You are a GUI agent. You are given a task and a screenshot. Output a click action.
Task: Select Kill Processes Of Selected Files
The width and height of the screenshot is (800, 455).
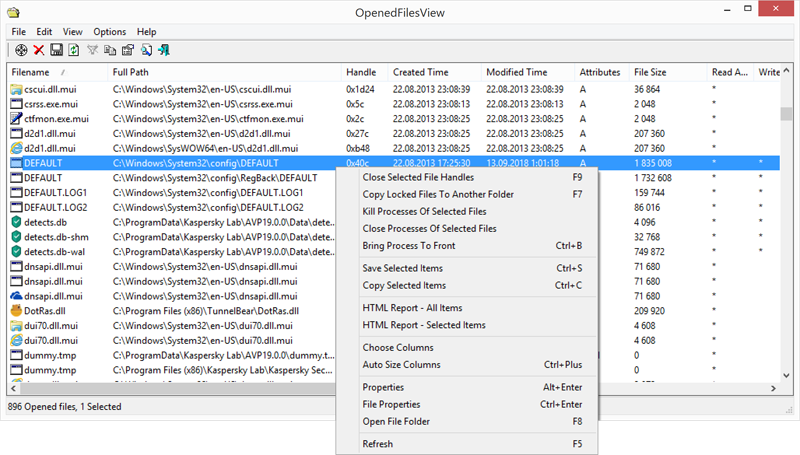coord(466,212)
